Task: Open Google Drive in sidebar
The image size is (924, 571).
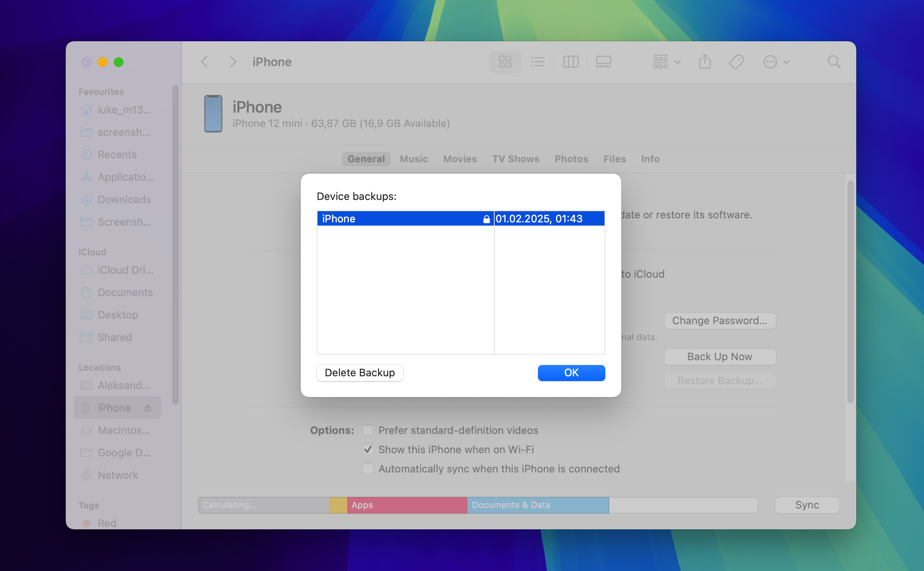Action: 116,453
